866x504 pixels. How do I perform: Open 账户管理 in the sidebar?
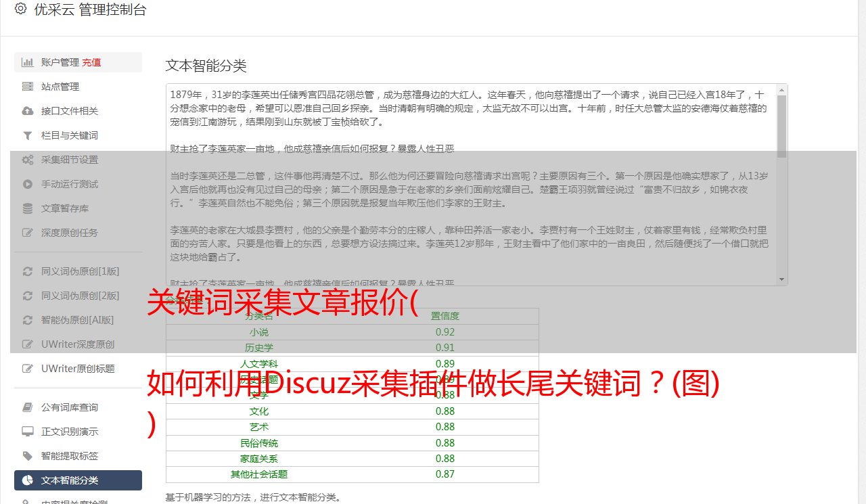(78, 62)
